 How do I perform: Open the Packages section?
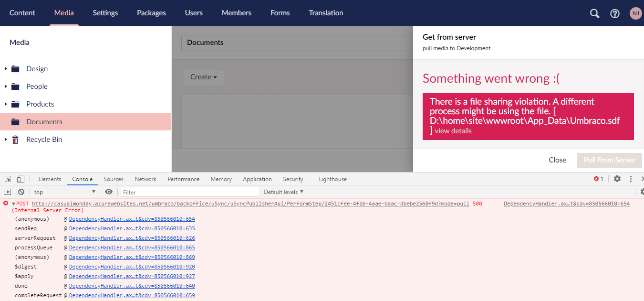tap(151, 13)
